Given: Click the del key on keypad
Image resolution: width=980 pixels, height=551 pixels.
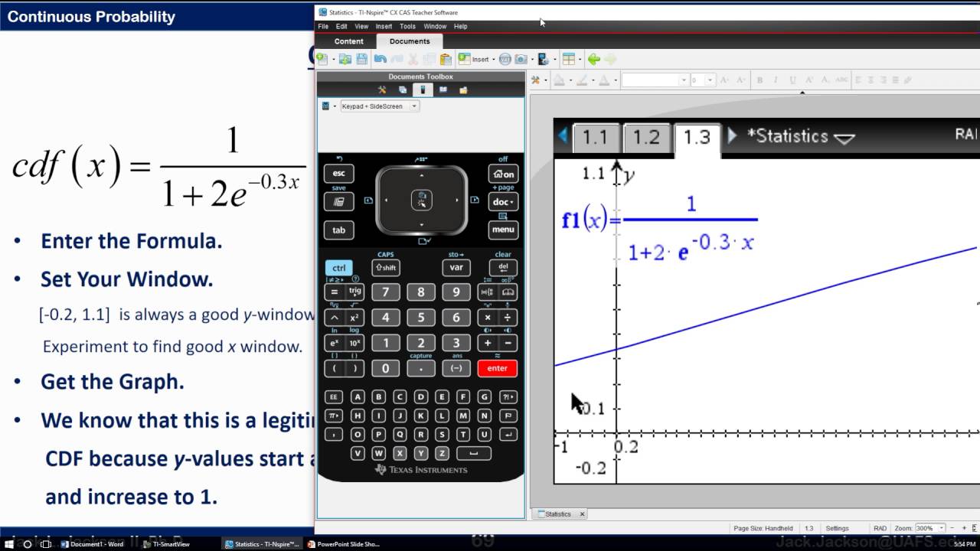Looking at the screenshot, I should click(x=503, y=268).
